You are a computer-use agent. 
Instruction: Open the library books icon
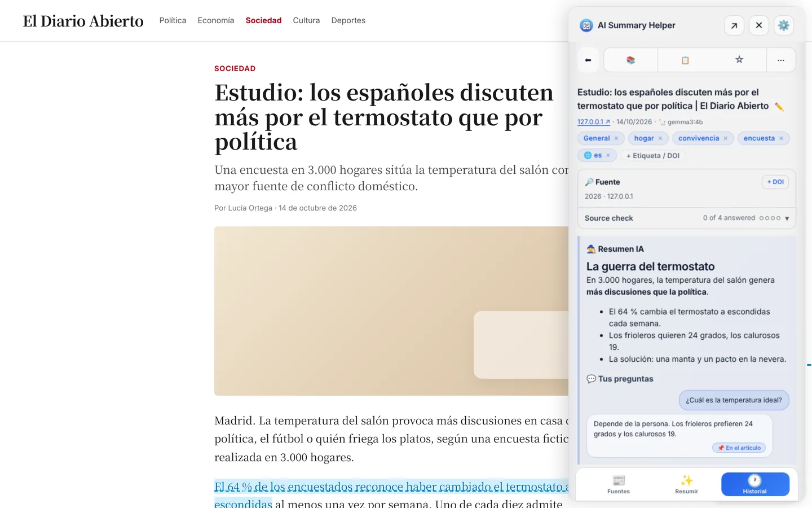coord(630,60)
